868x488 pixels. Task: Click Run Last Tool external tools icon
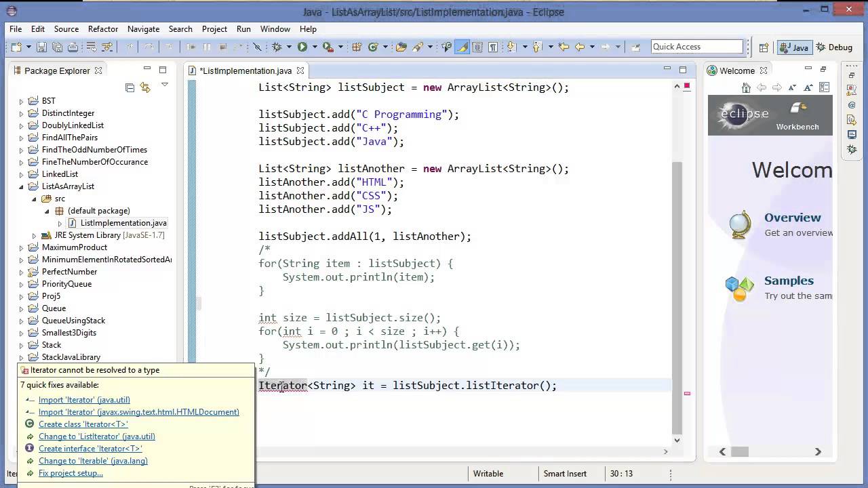[328, 47]
